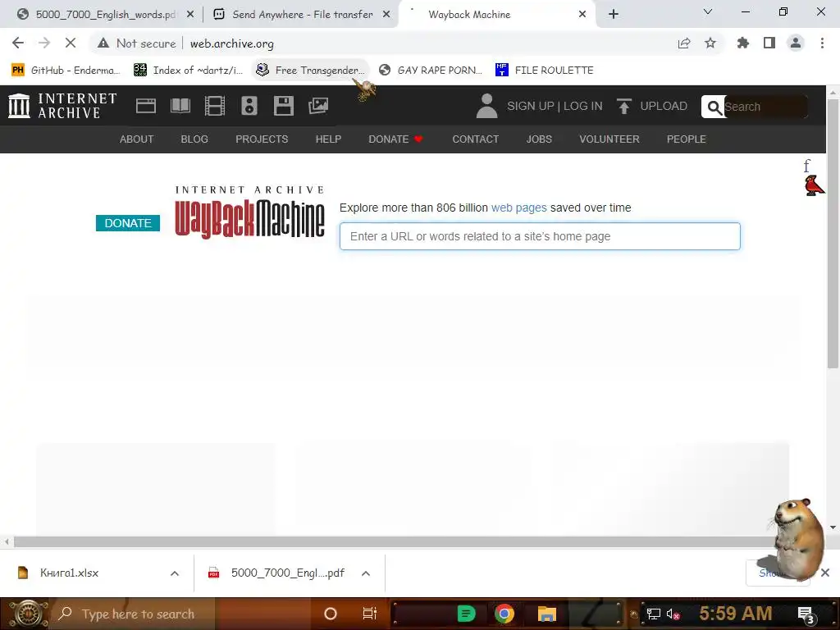Screen dimensions: 840x630
Task: Click the teal DONATE button
Action: tap(128, 223)
